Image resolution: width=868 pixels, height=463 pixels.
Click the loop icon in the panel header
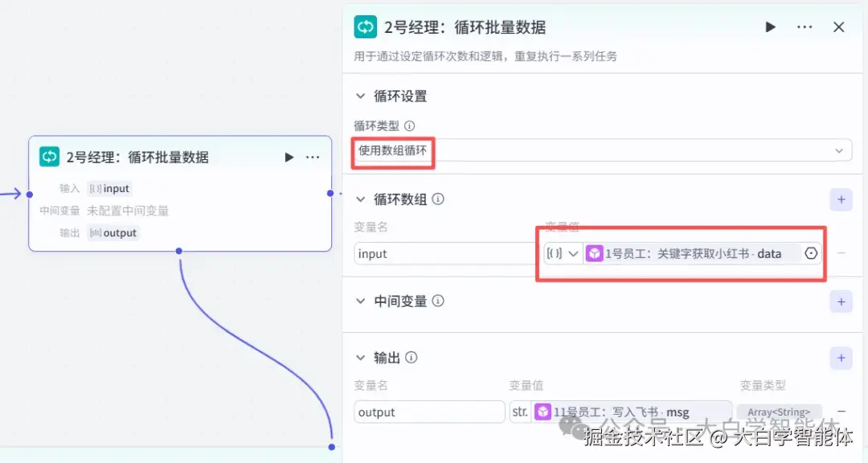click(x=365, y=27)
